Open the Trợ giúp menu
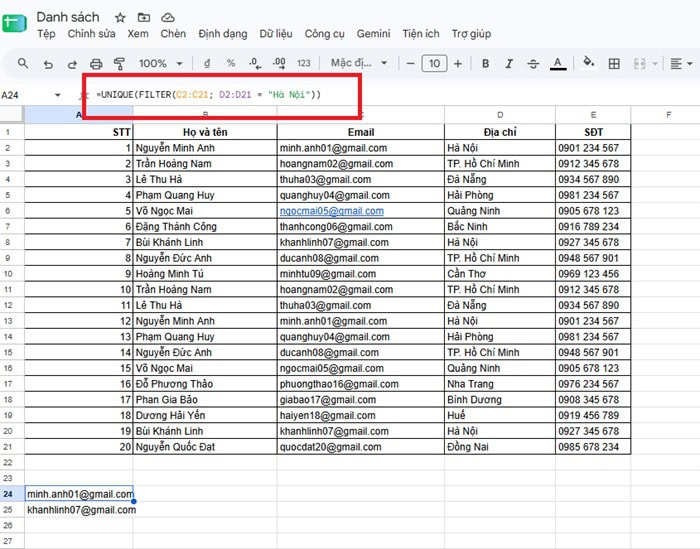 pyautogui.click(x=471, y=34)
